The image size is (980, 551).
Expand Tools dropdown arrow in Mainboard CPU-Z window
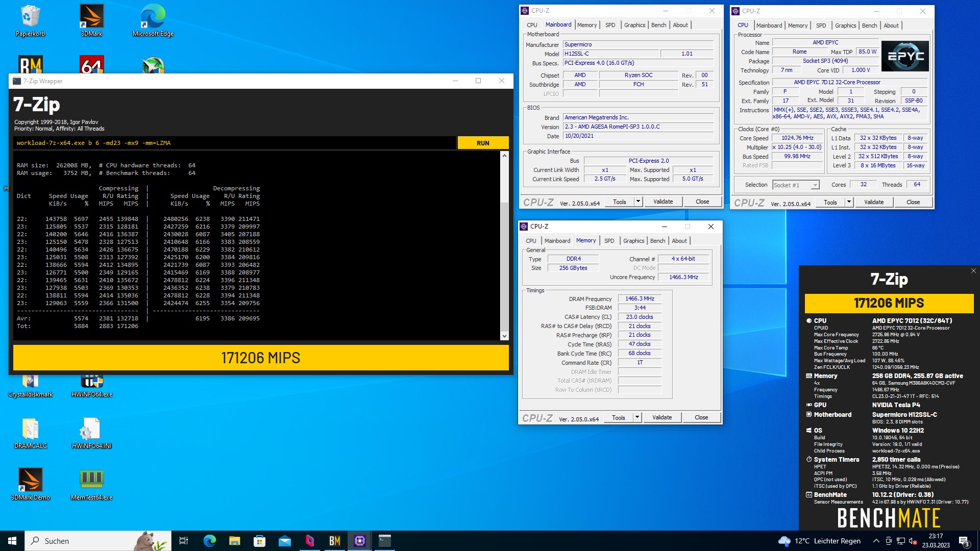(x=638, y=202)
